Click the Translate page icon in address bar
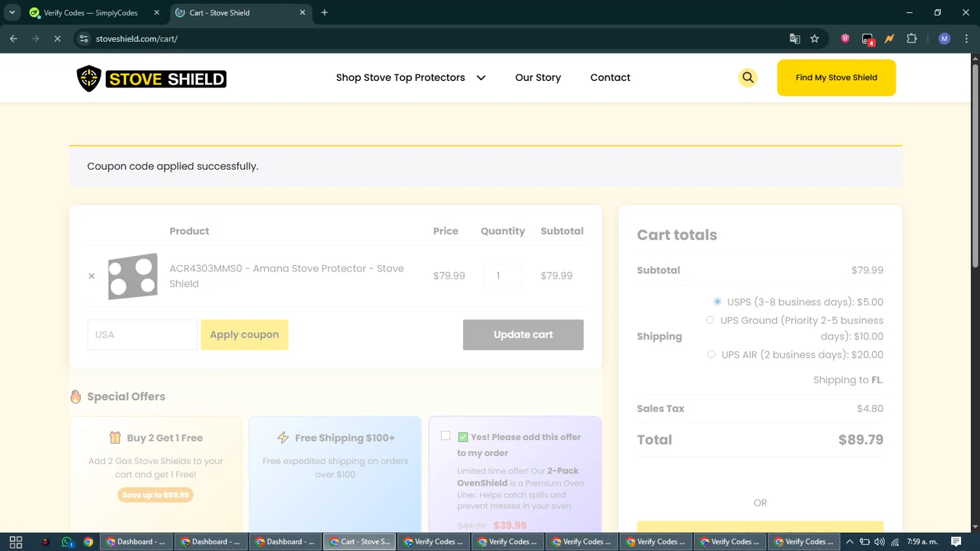 point(794,39)
